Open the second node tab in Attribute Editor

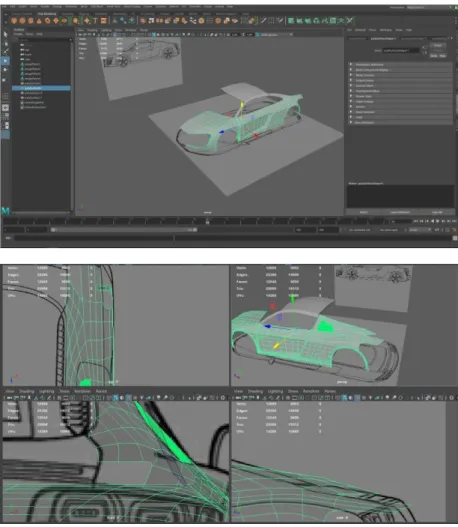pyautogui.click(x=383, y=39)
